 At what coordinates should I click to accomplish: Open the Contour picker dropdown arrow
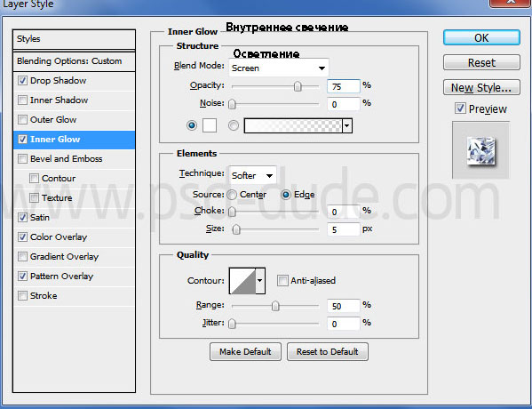[x=260, y=281]
